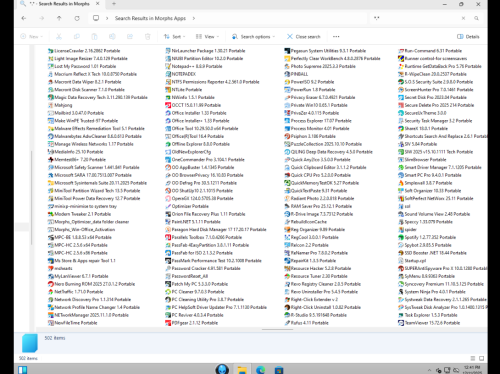
Task: Click the Refresh button in navigation bar
Action: click(77, 18)
